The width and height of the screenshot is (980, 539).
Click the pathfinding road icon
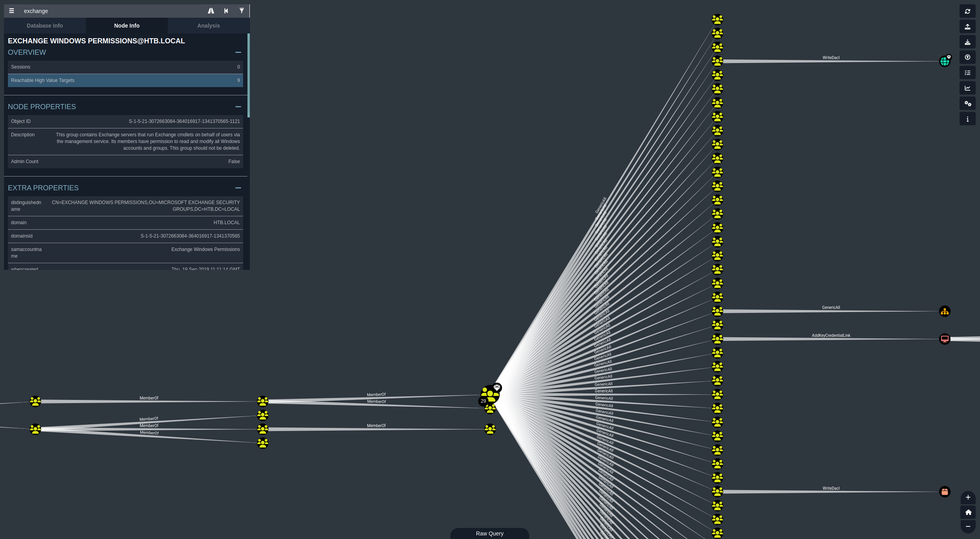pyautogui.click(x=211, y=11)
